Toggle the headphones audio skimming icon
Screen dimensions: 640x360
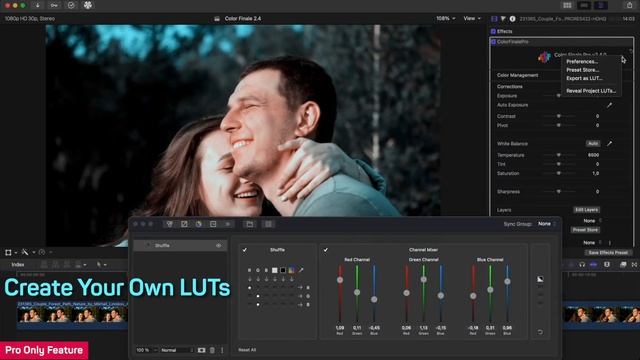[582, 264]
